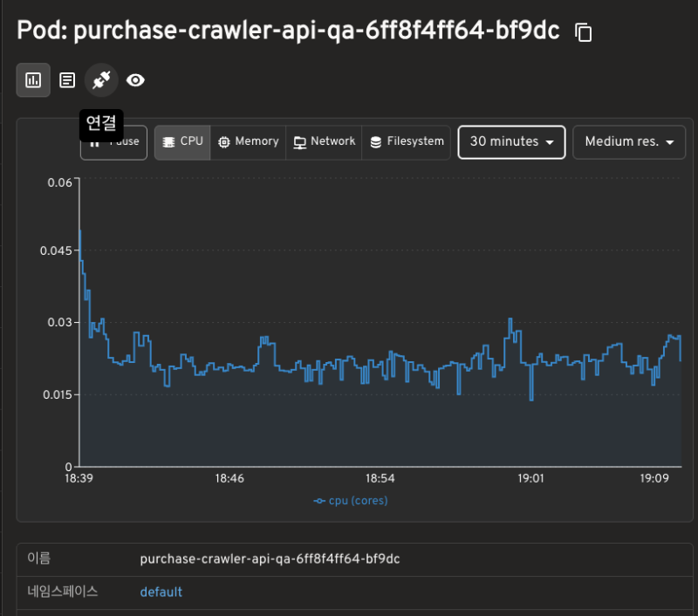Click the CPU spike near 19:00 on chart
The height and width of the screenshot is (616, 698).
pos(511,321)
